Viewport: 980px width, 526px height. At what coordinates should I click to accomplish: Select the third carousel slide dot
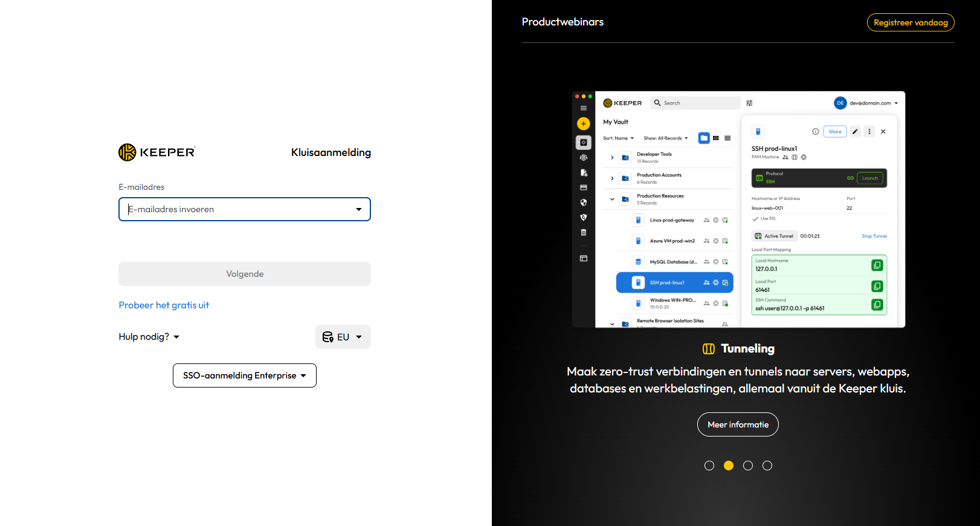(748, 466)
